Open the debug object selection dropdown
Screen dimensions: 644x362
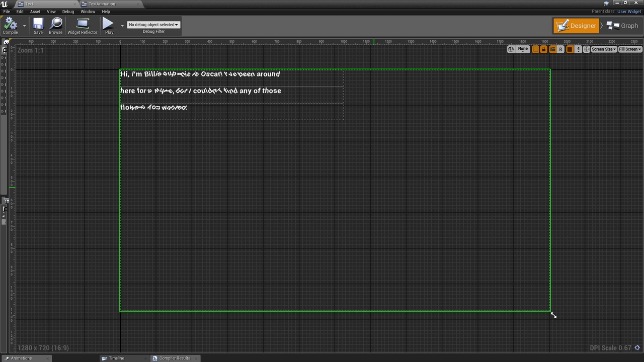[x=153, y=25]
